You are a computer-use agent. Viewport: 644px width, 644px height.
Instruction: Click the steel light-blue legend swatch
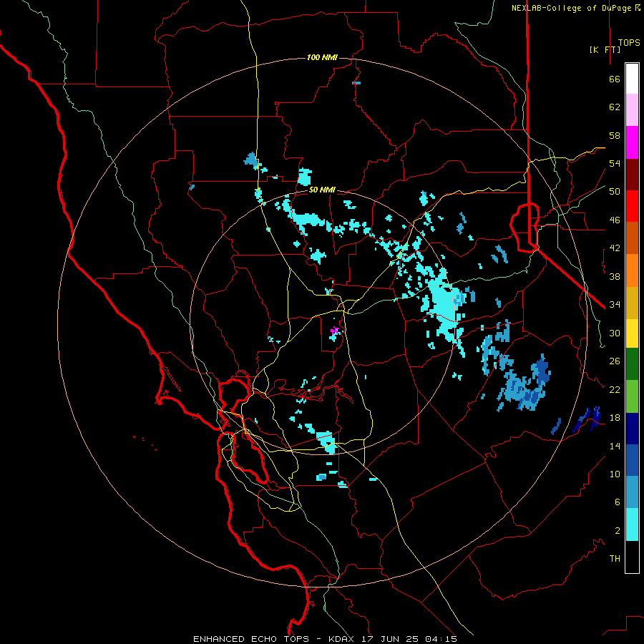click(x=632, y=492)
